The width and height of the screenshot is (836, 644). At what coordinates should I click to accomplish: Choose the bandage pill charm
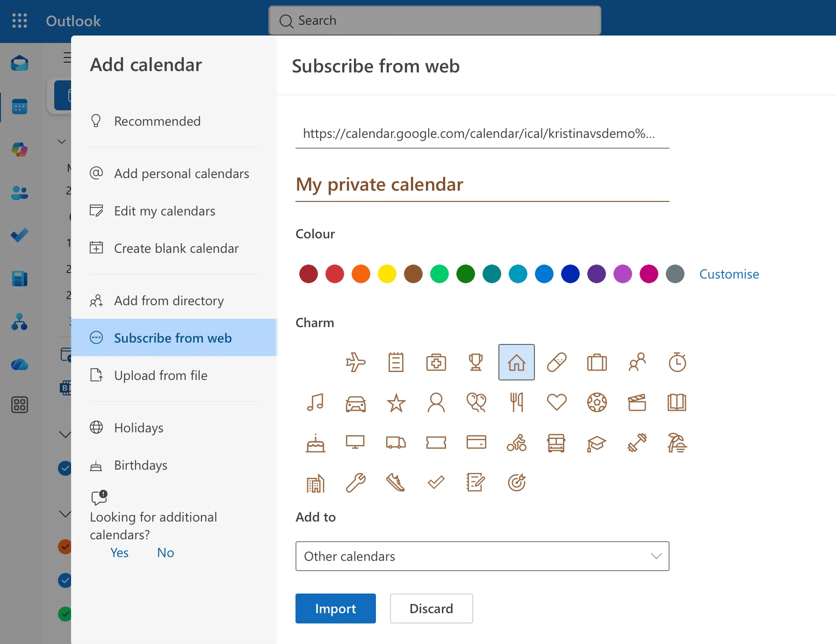click(557, 362)
